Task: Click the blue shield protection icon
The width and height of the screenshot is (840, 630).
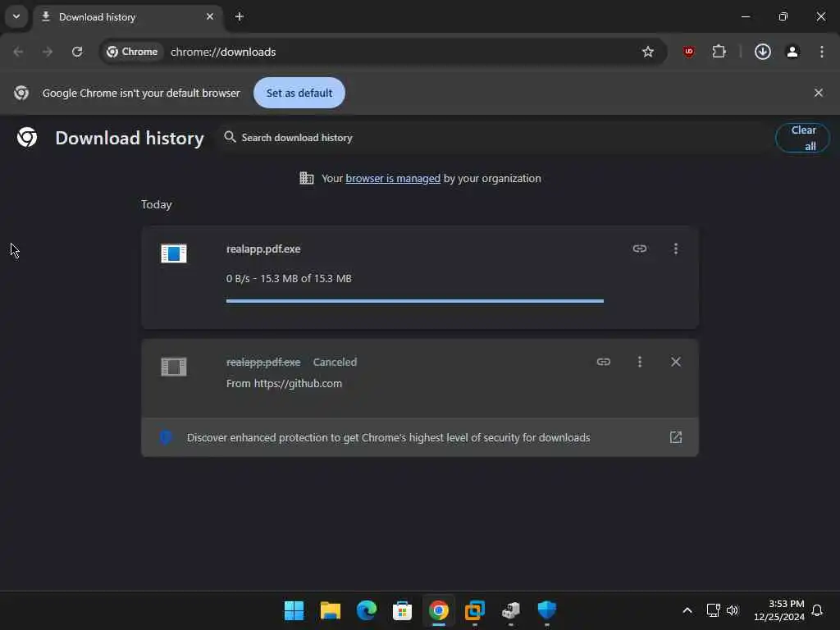Action: click(166, 437)
